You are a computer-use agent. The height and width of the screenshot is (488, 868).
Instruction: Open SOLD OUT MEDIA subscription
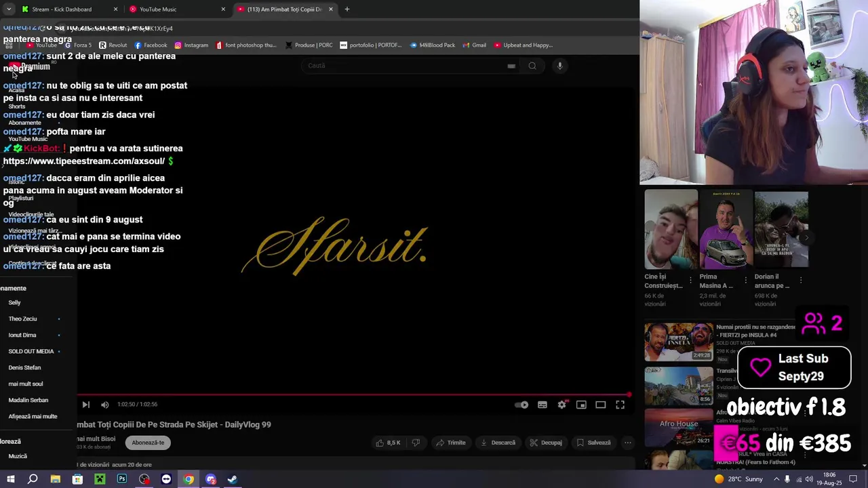coord(31,351)
